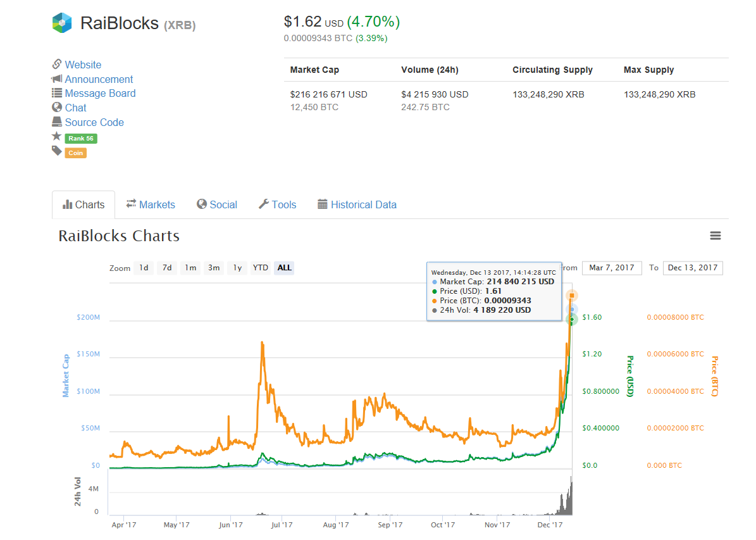The height and width of the screenshot is (540, 756).
Task: Open the Website link
Action: (x=83, y=65)
